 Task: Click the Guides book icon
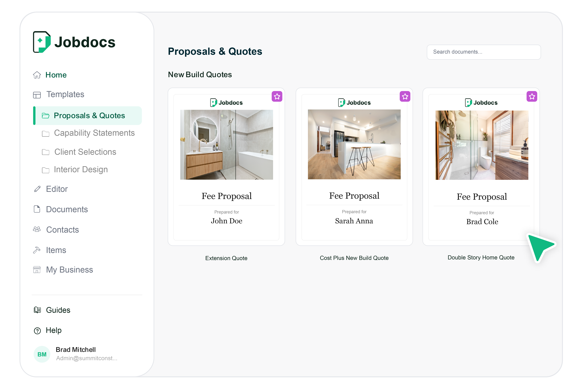tap(37, 310)
